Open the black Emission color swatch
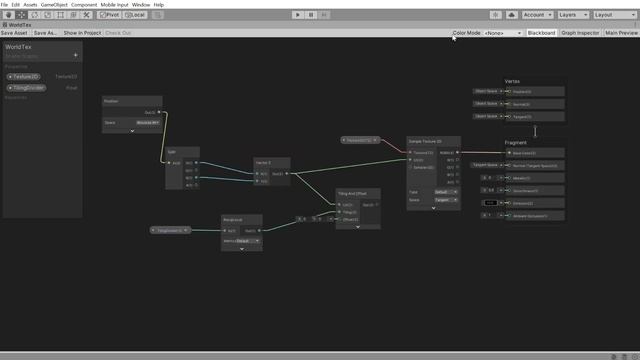 point(491,203)
